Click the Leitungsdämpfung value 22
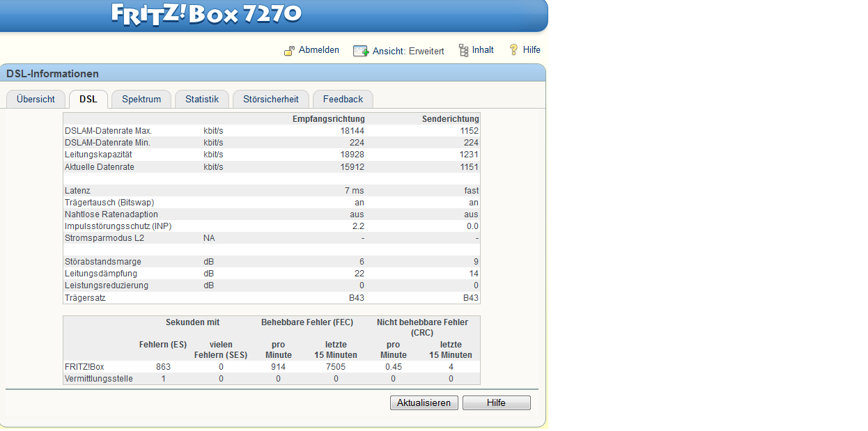 [359, 274]
